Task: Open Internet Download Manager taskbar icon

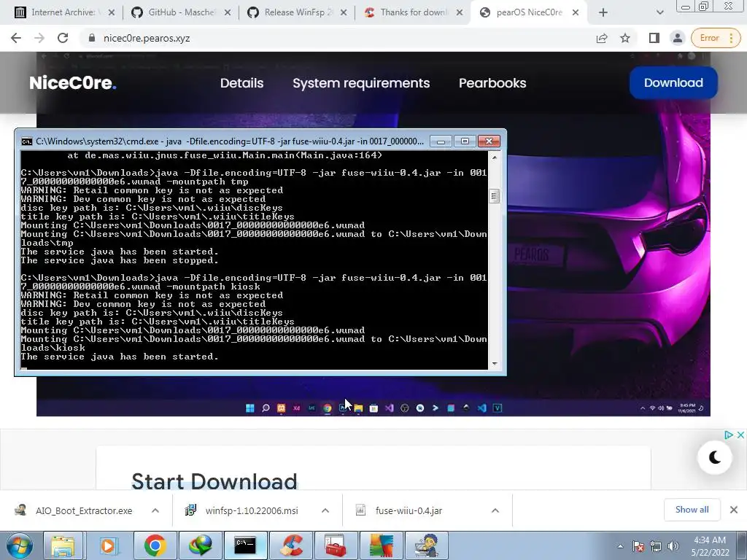Action: [200, 545]
